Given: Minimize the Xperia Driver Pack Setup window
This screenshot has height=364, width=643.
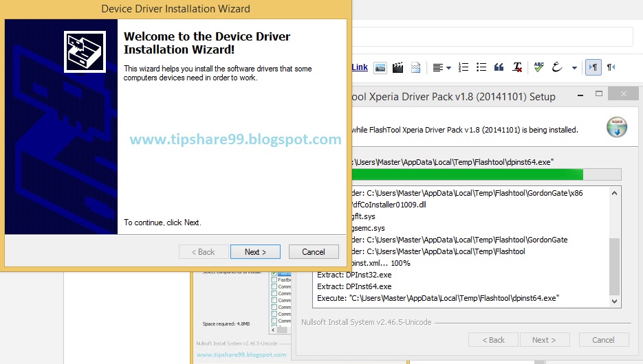Looking at the screenshot, I should point(580,95).
